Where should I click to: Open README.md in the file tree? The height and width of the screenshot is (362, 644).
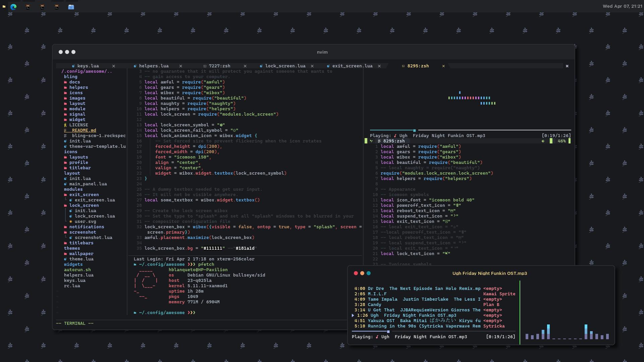coord(84,130)
